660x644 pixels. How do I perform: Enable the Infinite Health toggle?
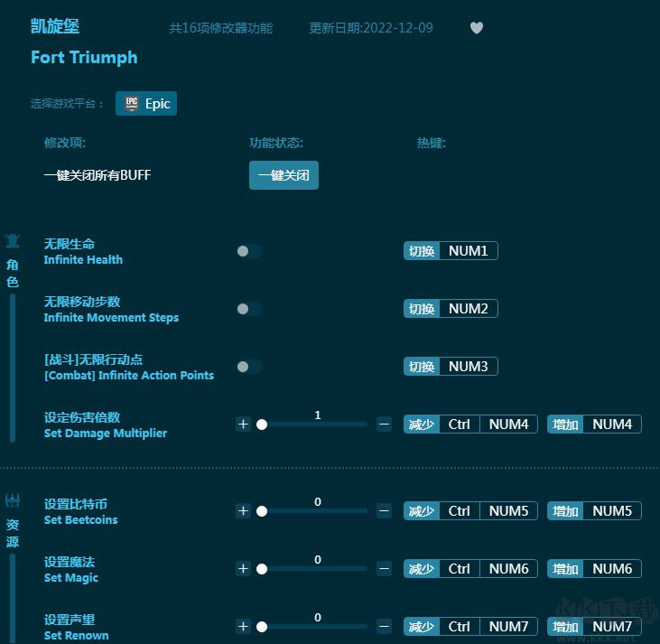point(248,251)
